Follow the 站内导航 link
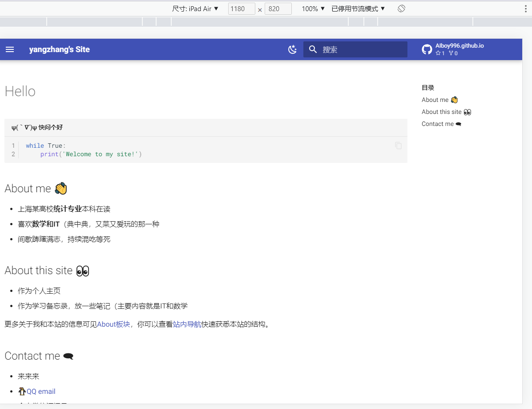 tap(187, 324)
